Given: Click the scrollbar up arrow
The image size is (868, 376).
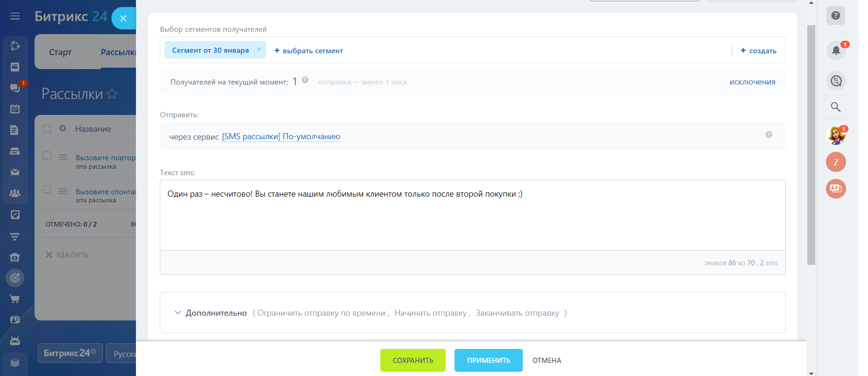Looking at the screenshot, I should point(811,3).
